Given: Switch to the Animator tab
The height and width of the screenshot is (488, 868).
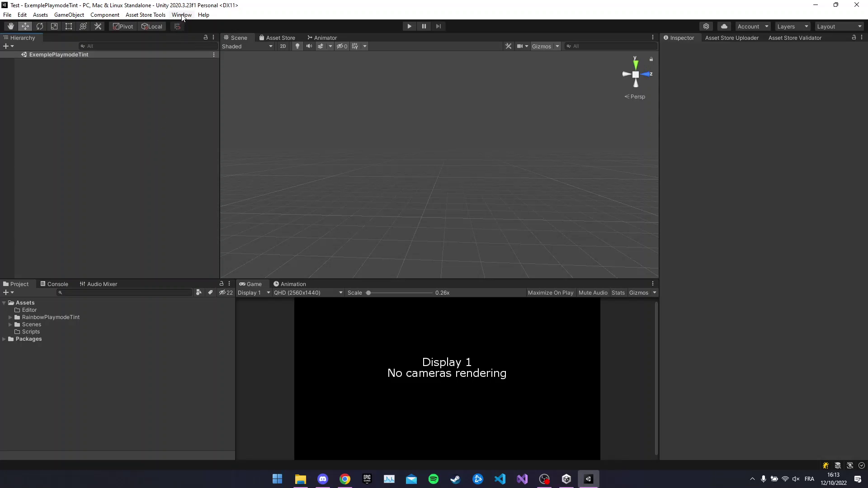Looking at the screenshot, I should point(322,38).
